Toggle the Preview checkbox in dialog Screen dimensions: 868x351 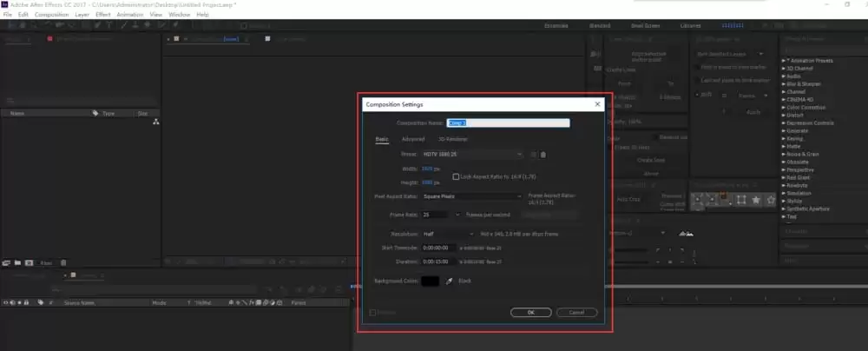372,313
